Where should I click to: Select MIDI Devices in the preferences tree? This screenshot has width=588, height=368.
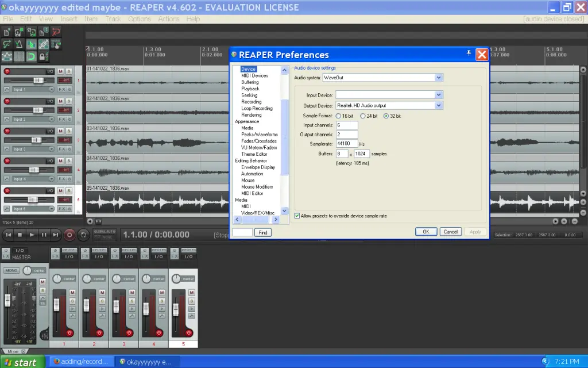coord(254,75)
